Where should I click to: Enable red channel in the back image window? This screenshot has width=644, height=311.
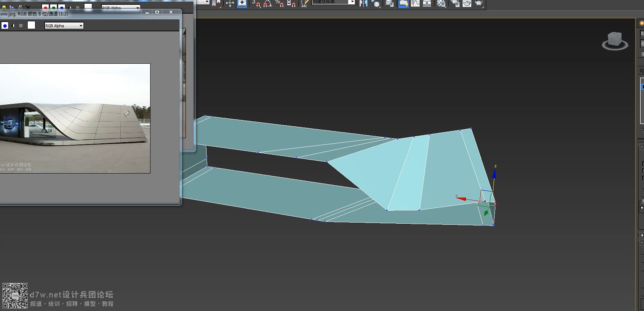(45, 7)
